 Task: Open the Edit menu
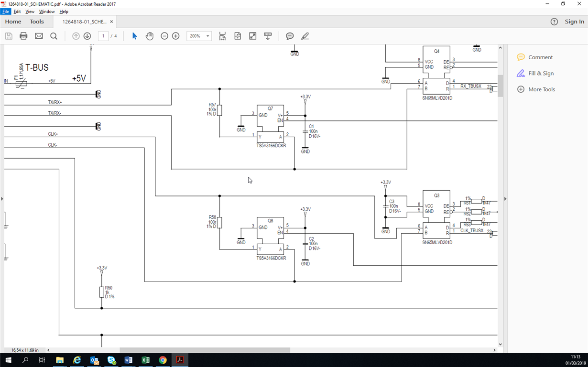coord(17,11)
